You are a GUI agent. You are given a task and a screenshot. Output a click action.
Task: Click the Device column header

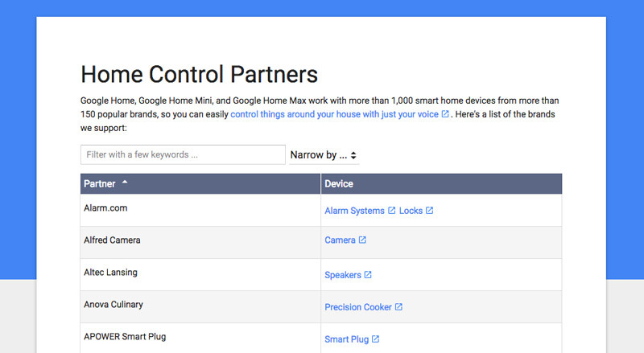[339, 184]
